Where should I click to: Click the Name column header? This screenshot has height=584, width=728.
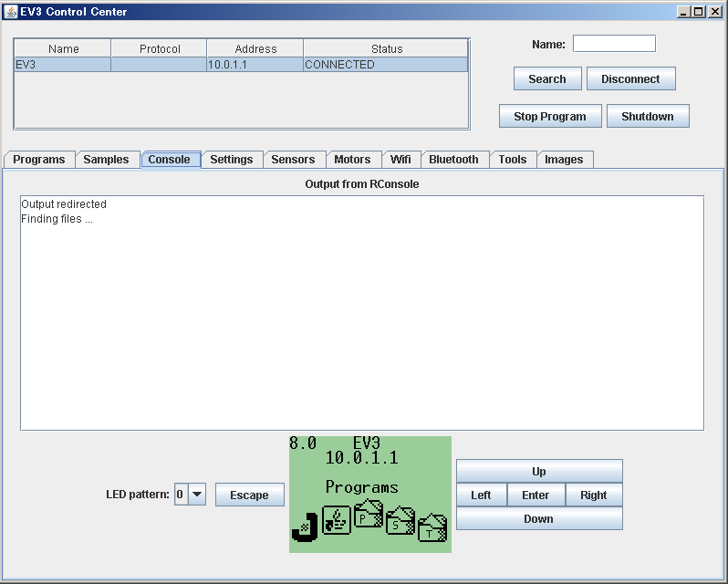[63, 48]
